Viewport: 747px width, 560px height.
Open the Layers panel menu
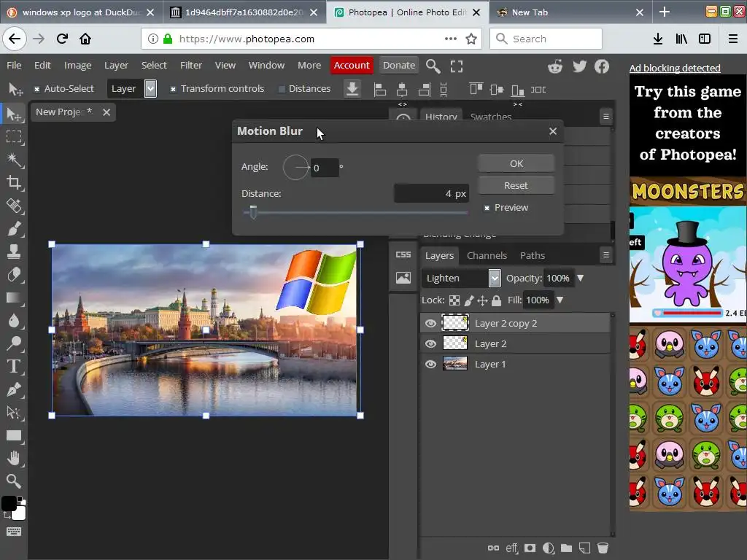(x=606, y=255)
